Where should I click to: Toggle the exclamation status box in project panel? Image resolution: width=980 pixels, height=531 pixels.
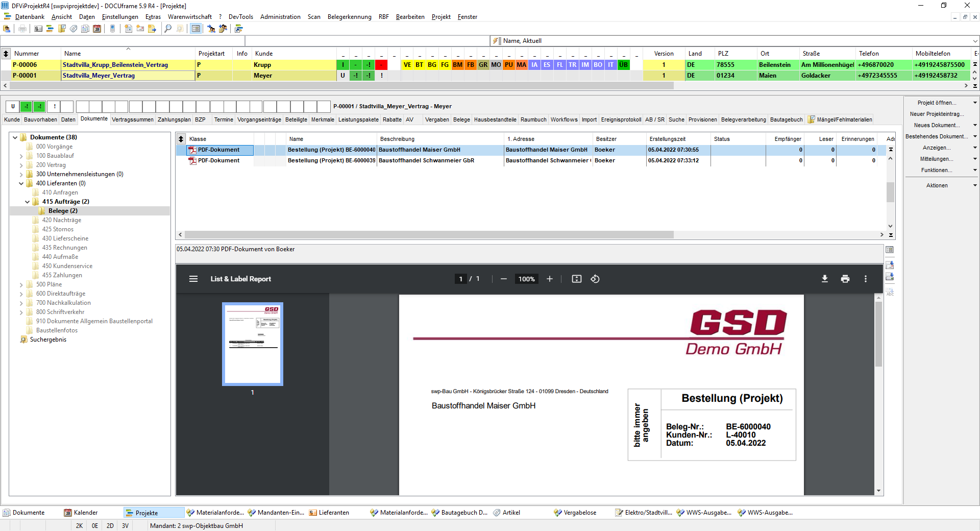coord(54,107)
